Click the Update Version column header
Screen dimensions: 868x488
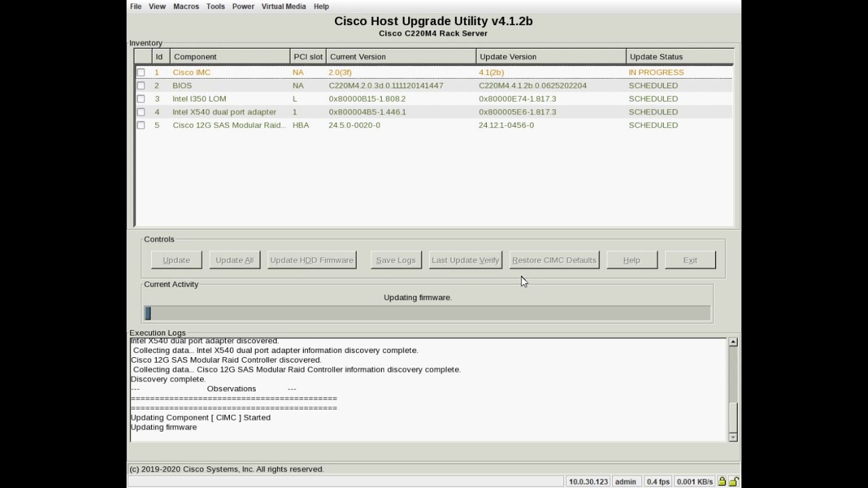click(x=551, y=57)
